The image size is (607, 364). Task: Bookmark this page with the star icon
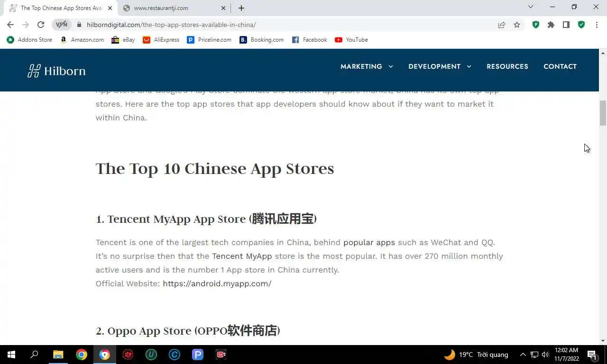click(x=517, y=25)
